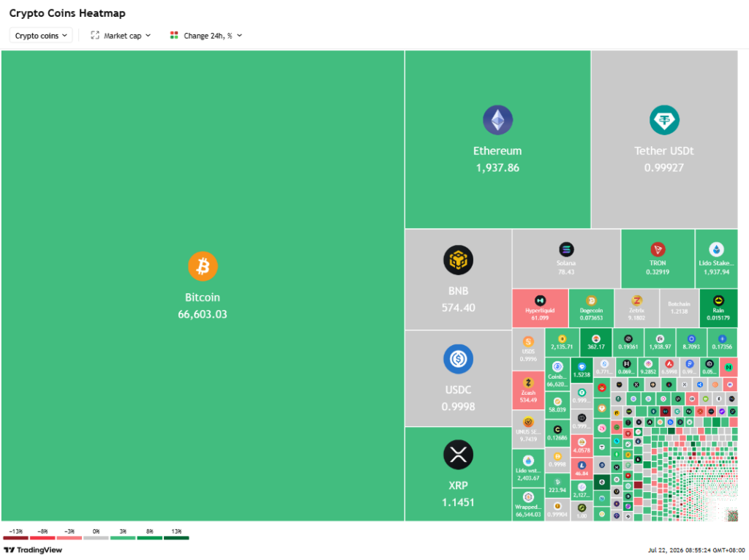Image resolution: width=749 pixels, height=560 pixels.
Task: Click the 3% light green legend swatch
Action: pos(123,538)
